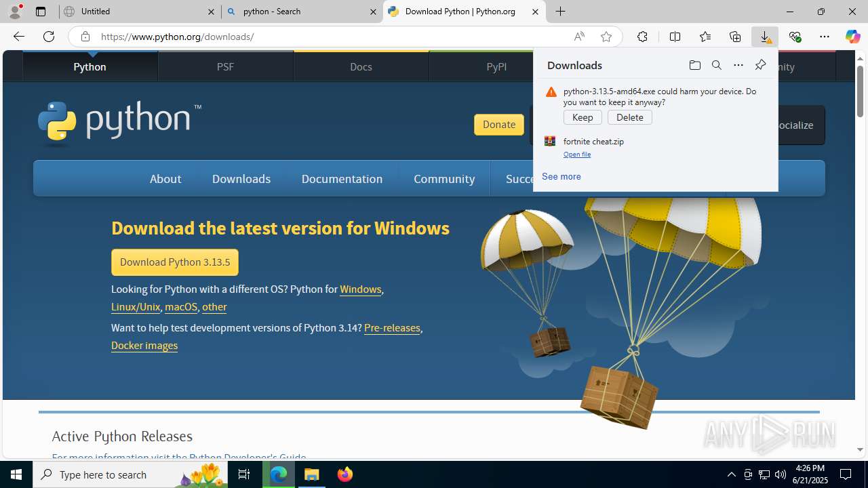Select Download Python | Python.org tab
The width and height of the screenshot is (868, 488).
point(465,12)
